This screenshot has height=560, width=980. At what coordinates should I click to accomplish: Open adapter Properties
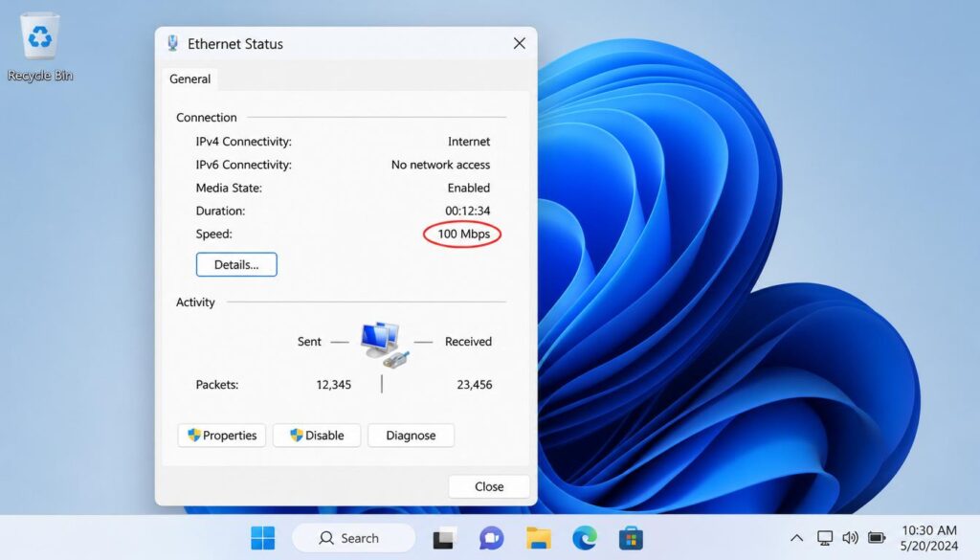222,435
